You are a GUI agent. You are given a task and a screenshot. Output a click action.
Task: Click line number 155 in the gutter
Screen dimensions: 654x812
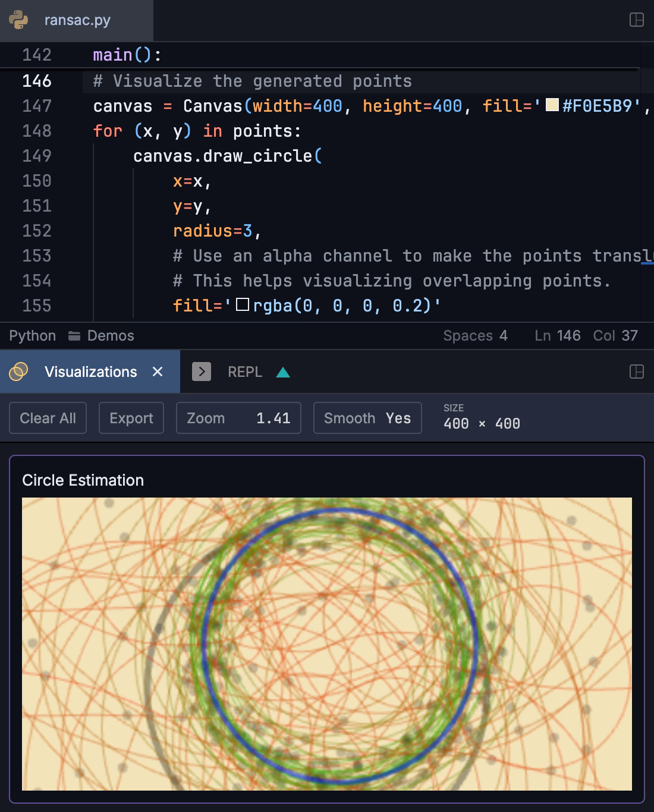tap(37, 306)
